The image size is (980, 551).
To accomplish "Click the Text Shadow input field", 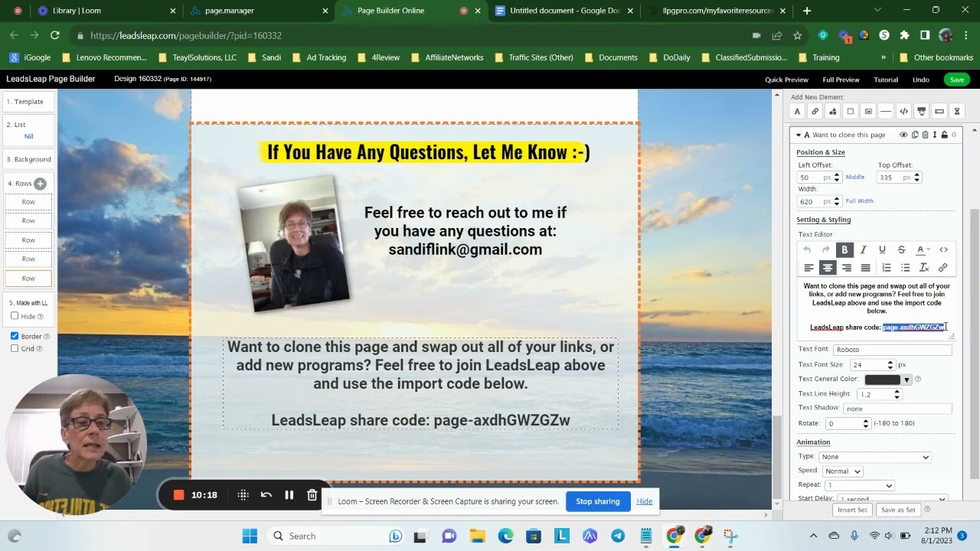I will point(897,409).
